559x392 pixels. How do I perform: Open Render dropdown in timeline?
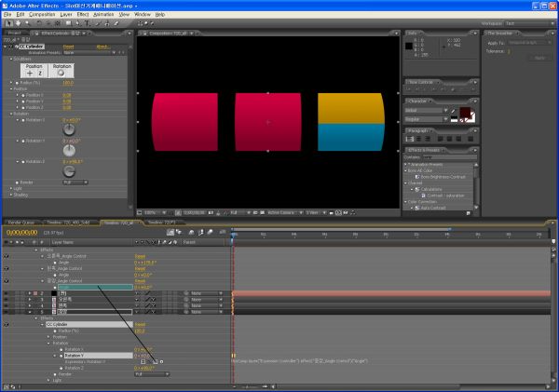(152, 374)
